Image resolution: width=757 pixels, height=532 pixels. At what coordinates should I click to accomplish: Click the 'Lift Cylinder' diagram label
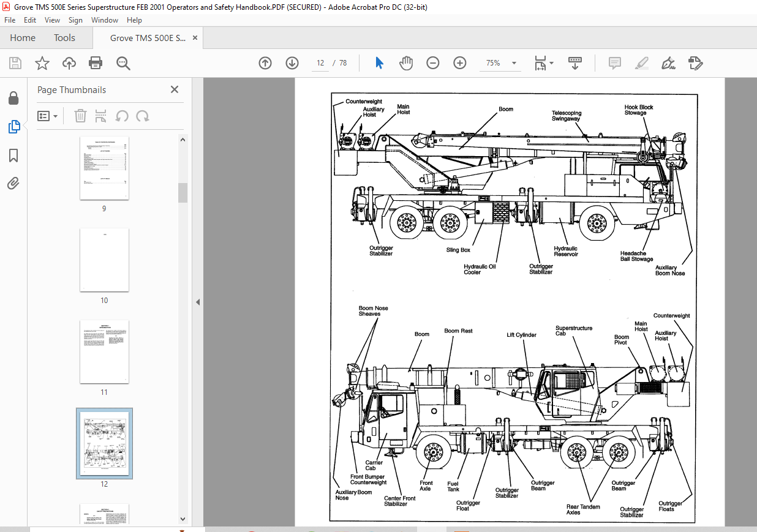[x=521, y=335]
